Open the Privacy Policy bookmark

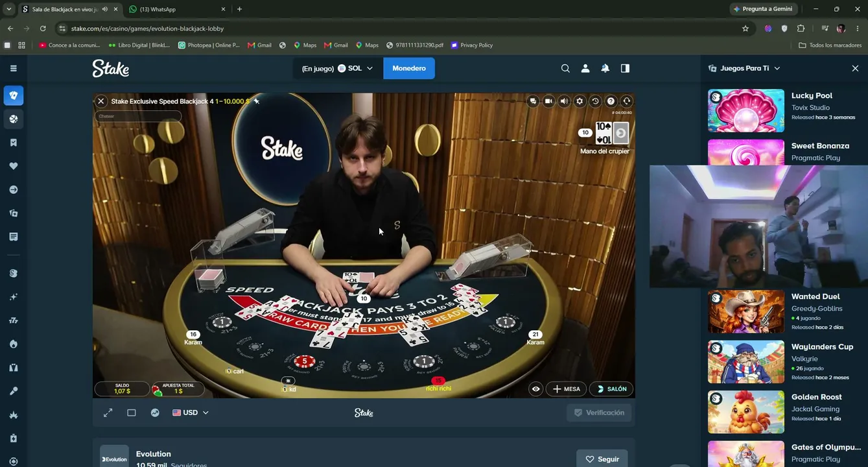click(472, 45)
